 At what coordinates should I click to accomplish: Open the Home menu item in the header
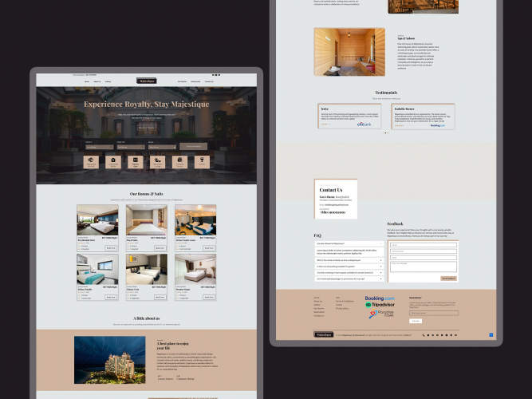click(x=87, y=81)
